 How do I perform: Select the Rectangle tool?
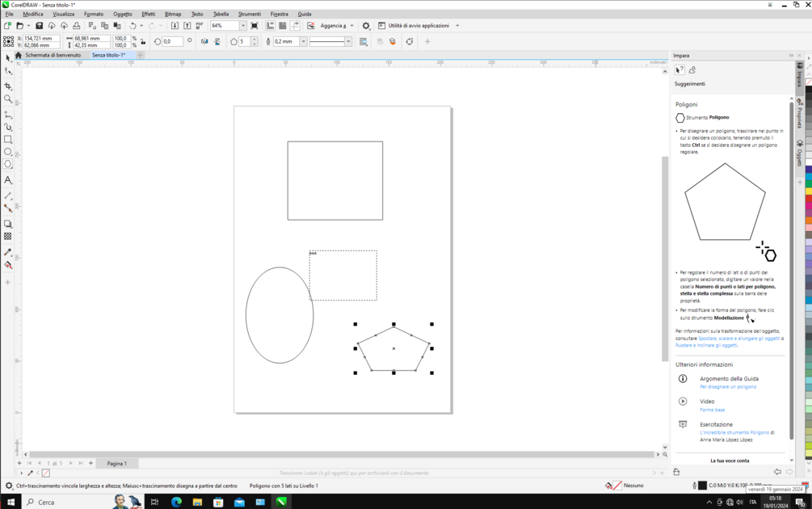[x=8, y=139]
